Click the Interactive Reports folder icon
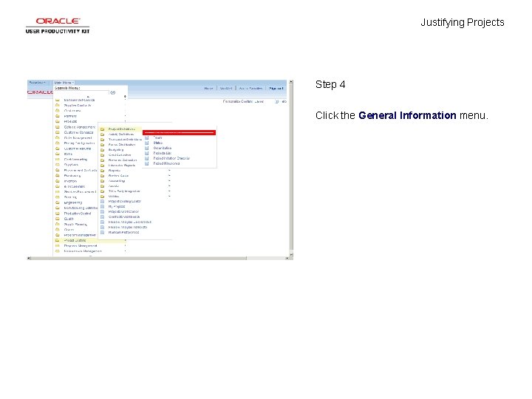532x399 pixels. click(103, 166)
